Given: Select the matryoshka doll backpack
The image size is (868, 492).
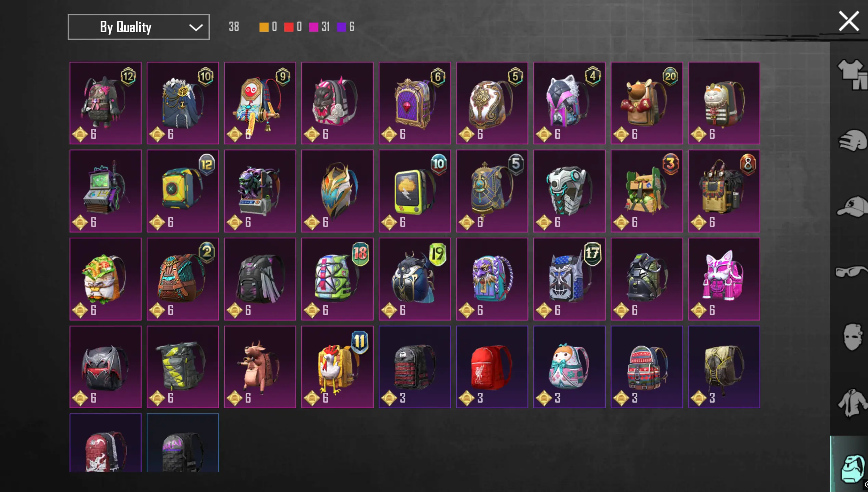Looking at the screenshot, I should tap(569, 367).
